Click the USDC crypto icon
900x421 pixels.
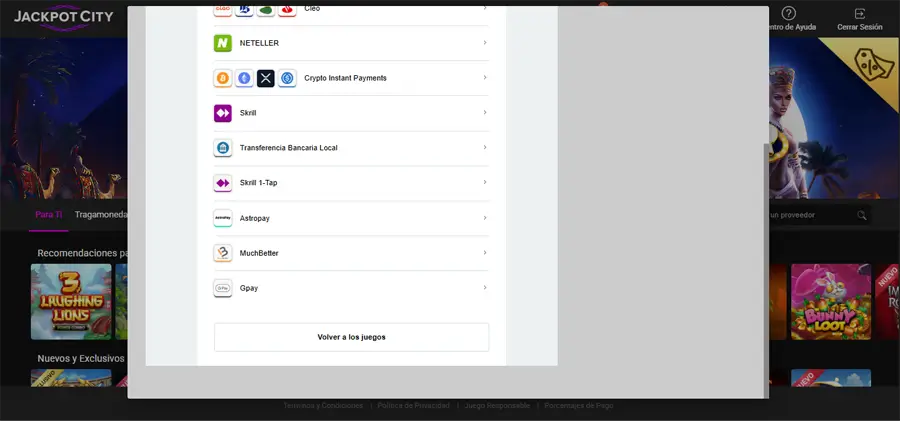(x=288, y=78)
